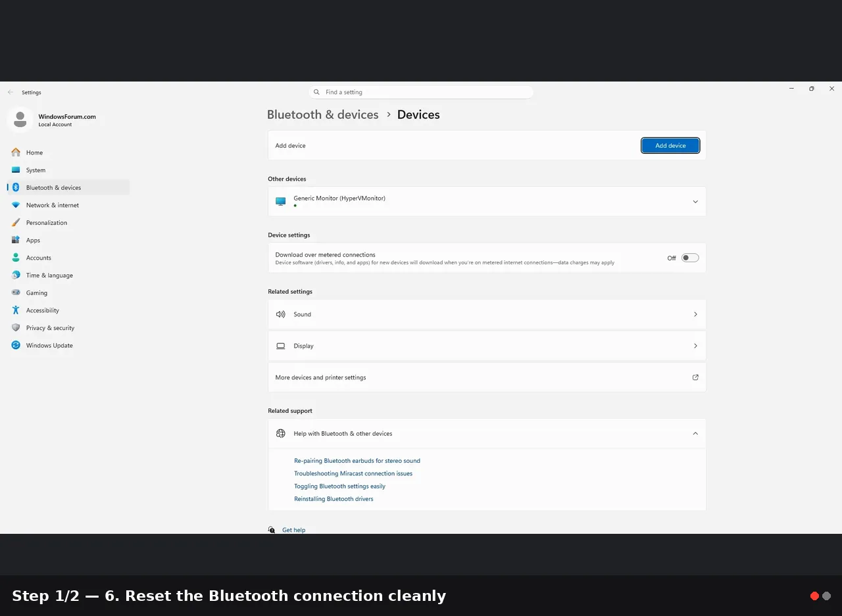842x616 pixels.
Task: Open Toggling Bluetooth settings easily link
Action: pyautogui.click(x=339, y=486)
